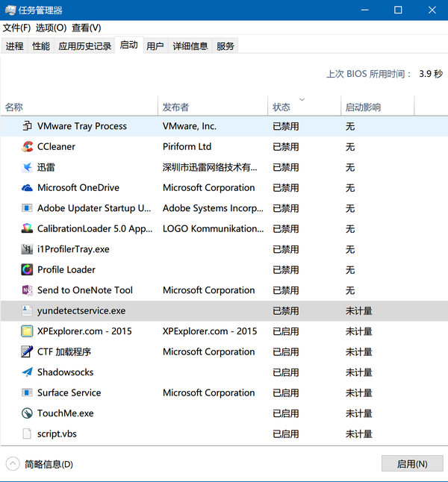Viewport: 448px width, 482px height.
Task: Click publisher LOGO Kommunikation...
Action: click(213, 229)
